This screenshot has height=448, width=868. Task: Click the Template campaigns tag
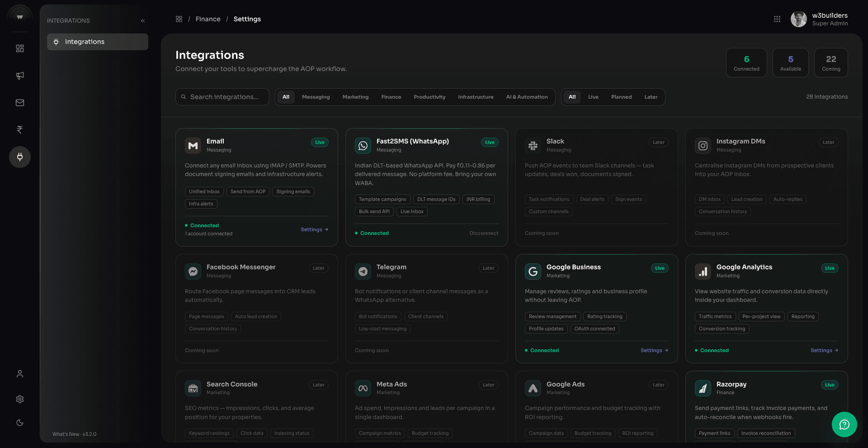point(382,199)
